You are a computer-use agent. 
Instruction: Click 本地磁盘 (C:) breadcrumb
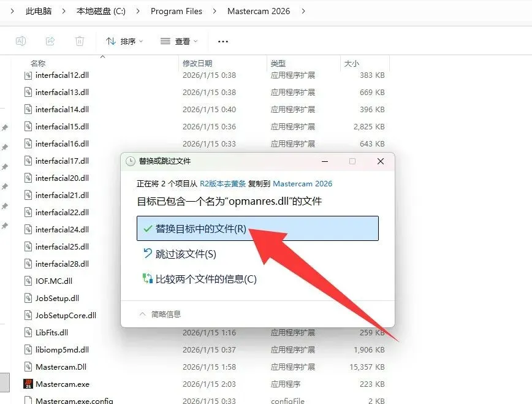pos(101,11)
